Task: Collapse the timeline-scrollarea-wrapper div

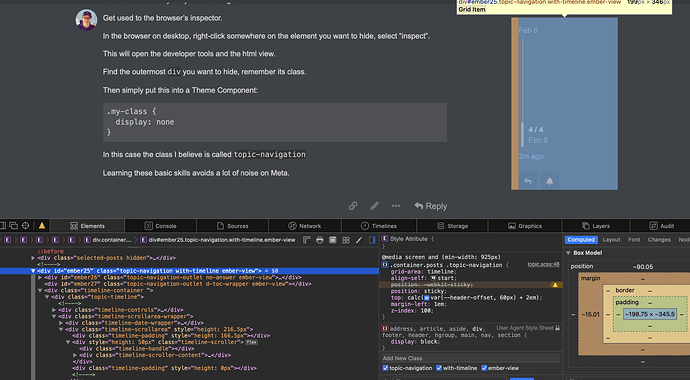Action: (54, 316)
